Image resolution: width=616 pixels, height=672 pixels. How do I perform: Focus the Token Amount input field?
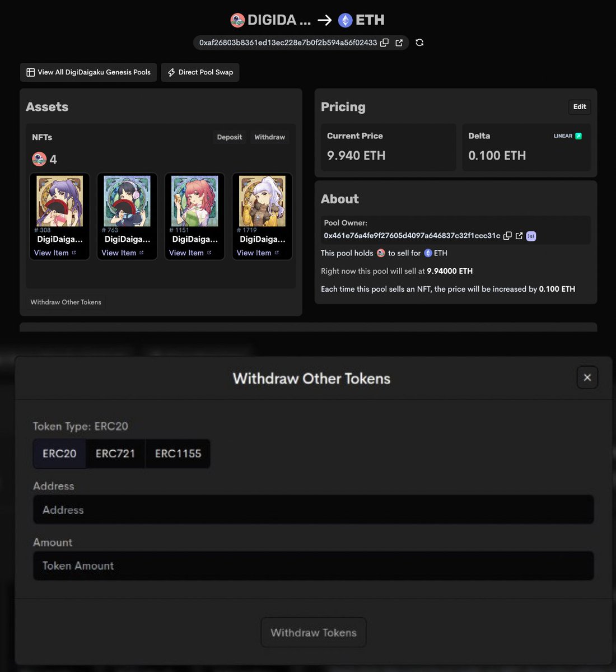pos(314,566)
